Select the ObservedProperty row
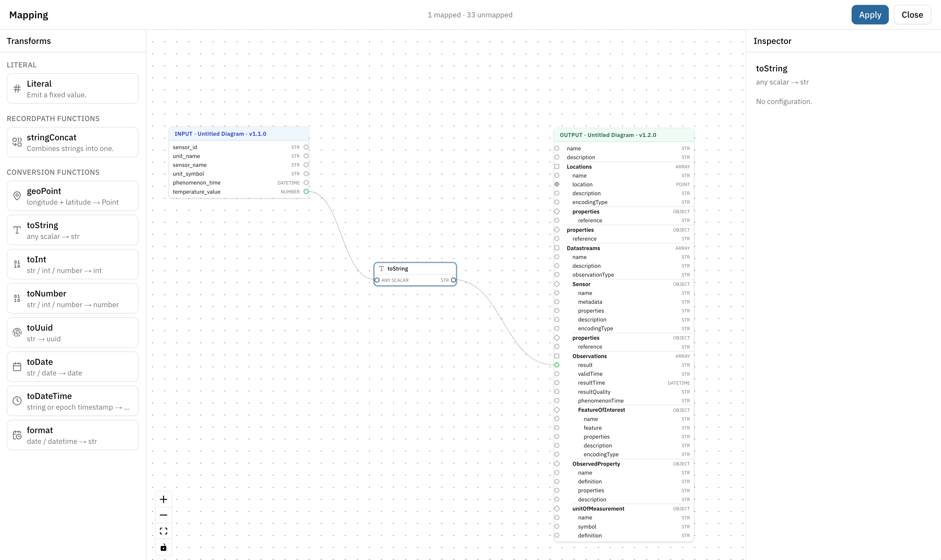The width and height of the screenshot is (941, 560). tap(624, 464)
